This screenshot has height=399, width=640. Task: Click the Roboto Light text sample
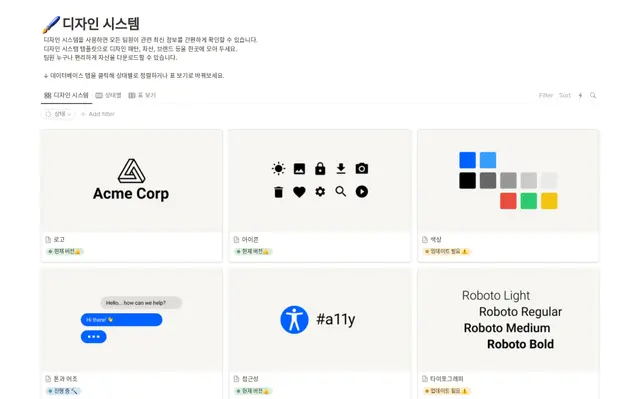point(496,295)
